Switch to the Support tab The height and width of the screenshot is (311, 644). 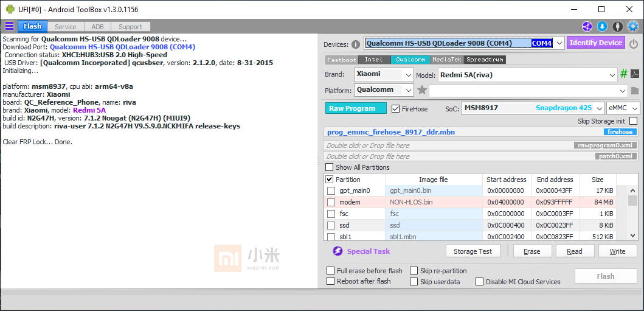[x=130, y=27]
